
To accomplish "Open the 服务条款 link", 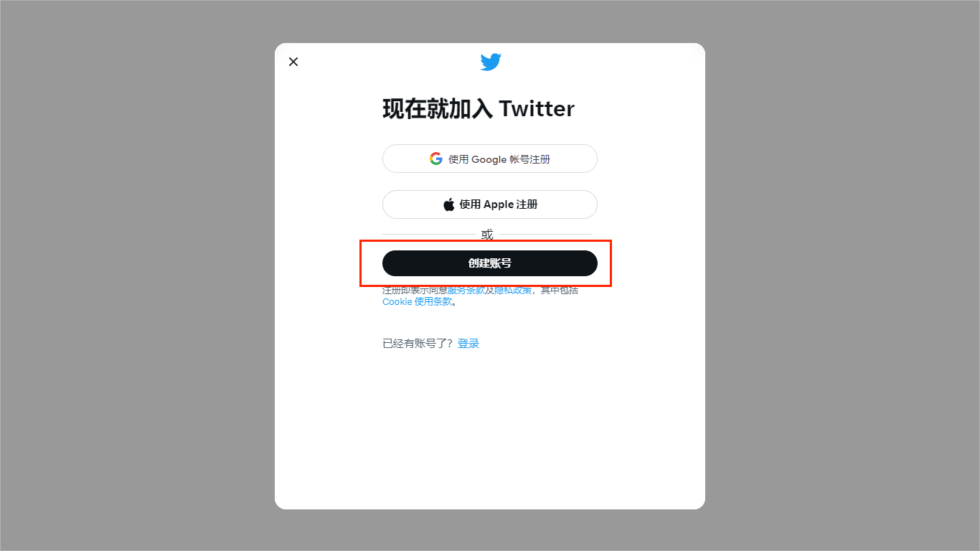I will [x=466, y=291].
